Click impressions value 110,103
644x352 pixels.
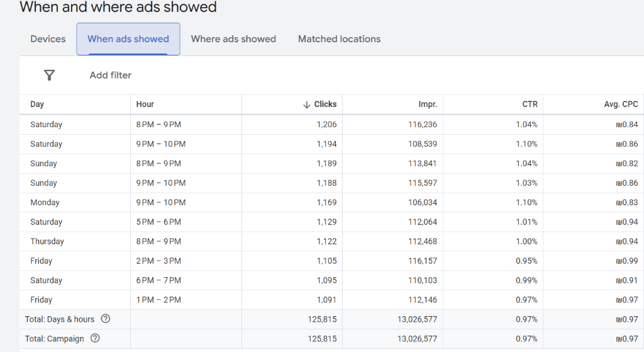pyautogui.click(x=423, y=280)
